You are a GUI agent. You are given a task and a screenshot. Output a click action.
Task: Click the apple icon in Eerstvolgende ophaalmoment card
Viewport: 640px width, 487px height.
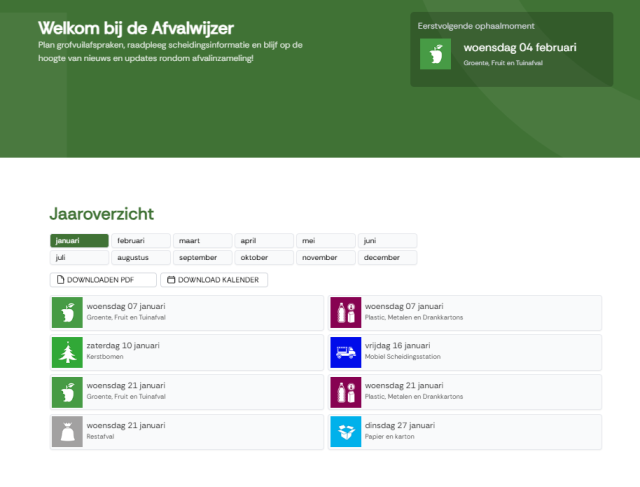click(x=436, y=54)
